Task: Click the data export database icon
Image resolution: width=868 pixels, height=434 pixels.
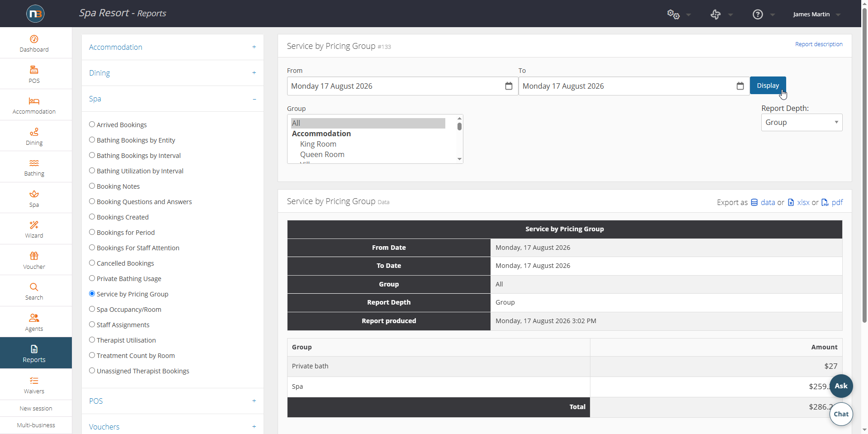Action: point(754,202)
